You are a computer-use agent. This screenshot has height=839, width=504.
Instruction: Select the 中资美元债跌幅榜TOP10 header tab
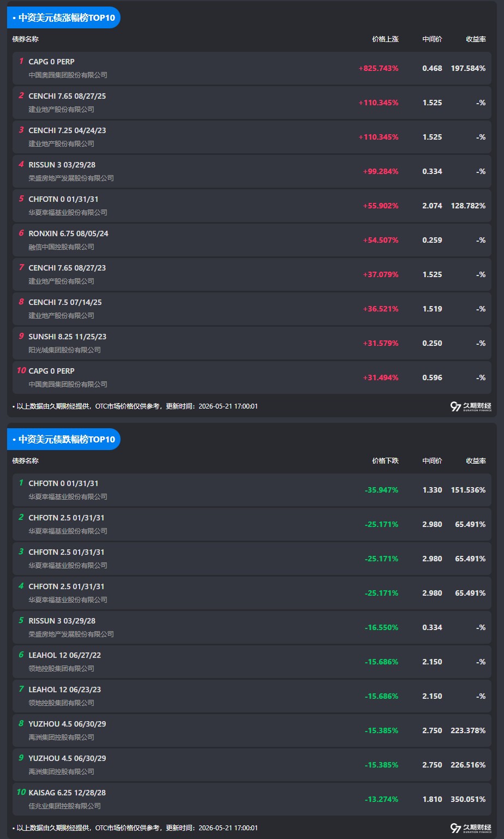64,439
